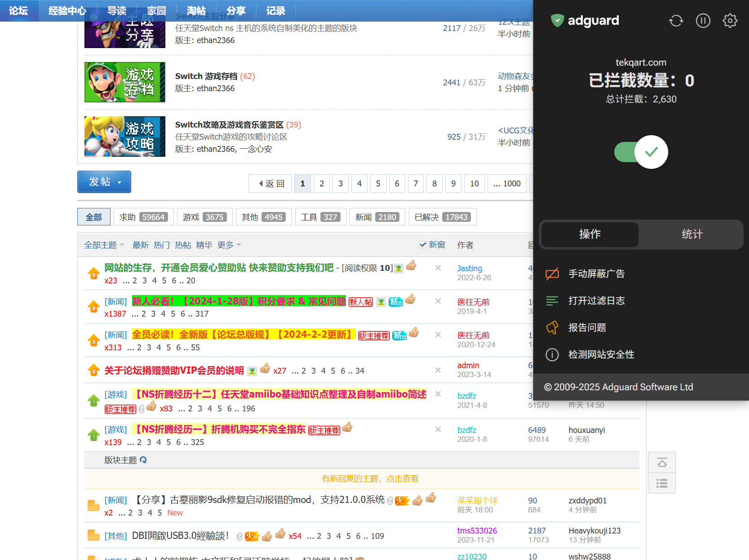Refresh the 版块主题 list
The image size is (749, 560).
tap(143, 460)
